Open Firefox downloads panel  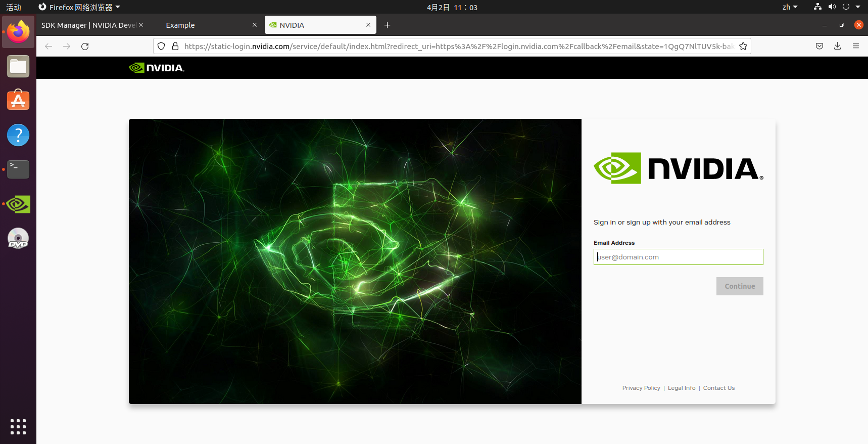click(837, 46)
